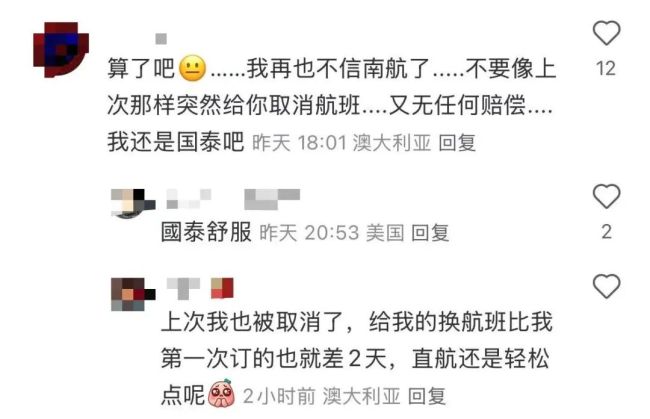
Task: Like the 國泰舒服 reply
Action: 606,196
